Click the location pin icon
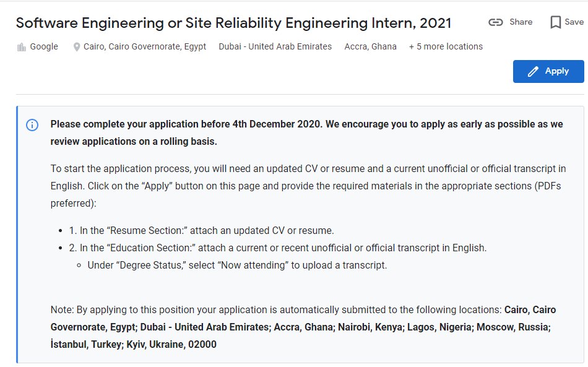The width and height of the screenshot is (588, 367). 77,47
